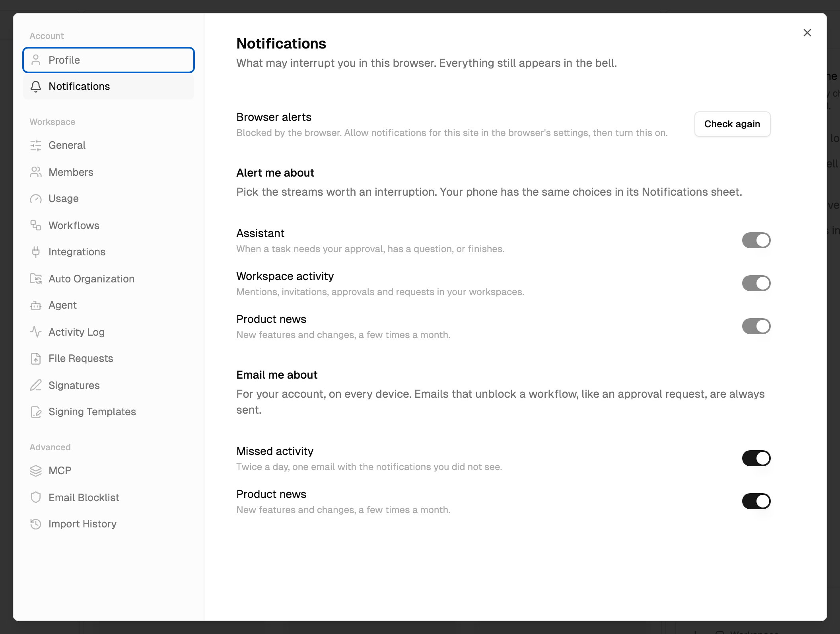
Task: Click the Signing Templates document icon
Action: tap(36, 412)
